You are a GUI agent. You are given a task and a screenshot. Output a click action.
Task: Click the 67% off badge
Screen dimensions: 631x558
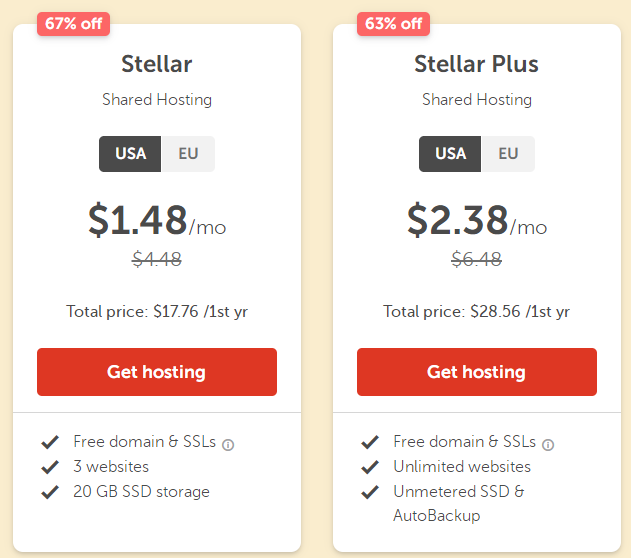(x=73, y=24)
